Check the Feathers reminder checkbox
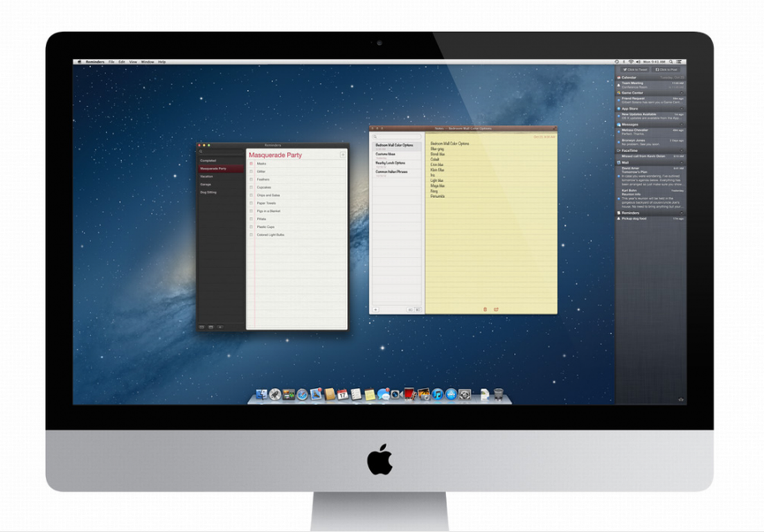Image resolution: width=764 pixels, height=532 pixels. (x=251, y=179)
